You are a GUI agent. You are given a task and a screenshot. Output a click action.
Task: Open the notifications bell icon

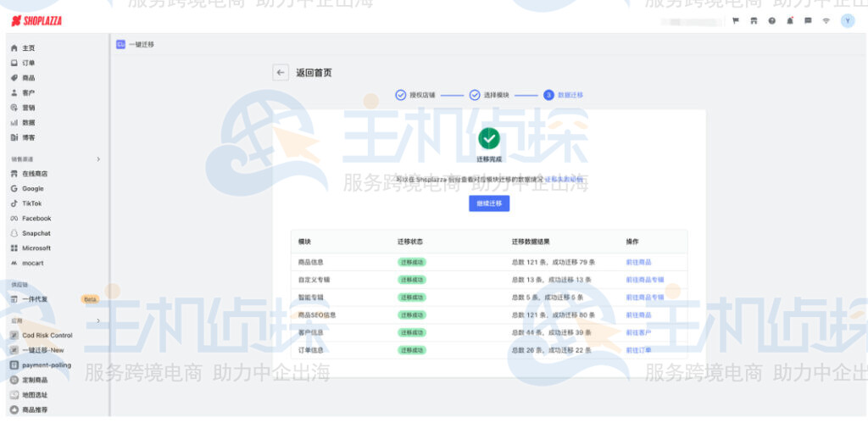pyautogui.click(x=790, y=21)
